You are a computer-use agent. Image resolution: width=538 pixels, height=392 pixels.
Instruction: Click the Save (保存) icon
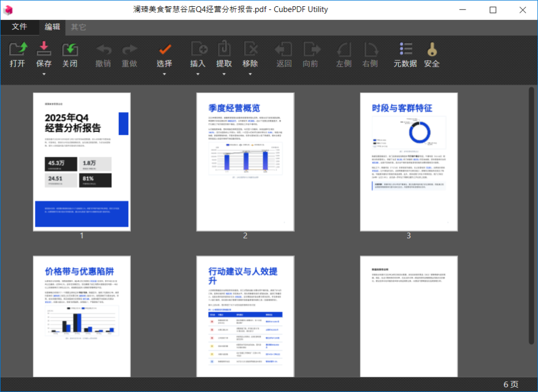click(44, 50)
